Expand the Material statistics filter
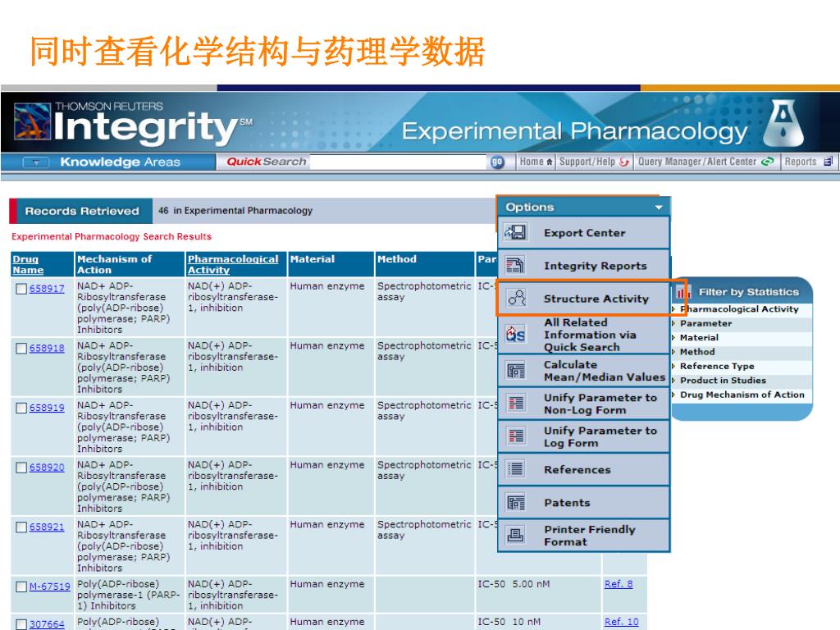This screenshot has width=840, height=630. tap(673, 337)
